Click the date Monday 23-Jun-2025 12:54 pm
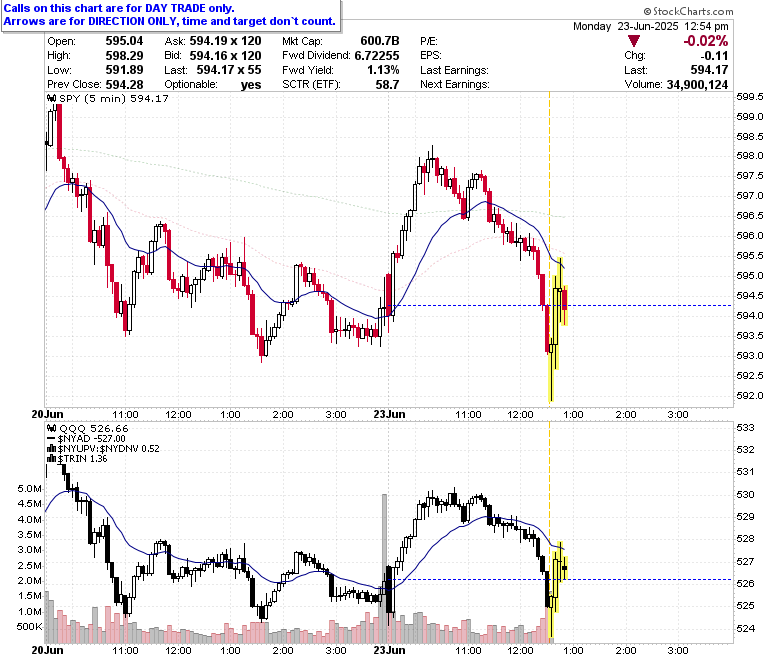The image size is (780, 659). pos(651,26)
